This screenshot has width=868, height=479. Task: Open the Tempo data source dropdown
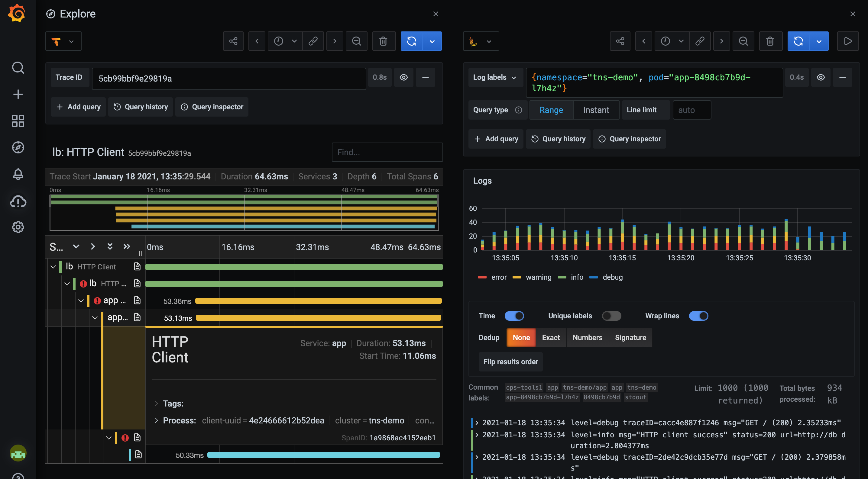63,41
